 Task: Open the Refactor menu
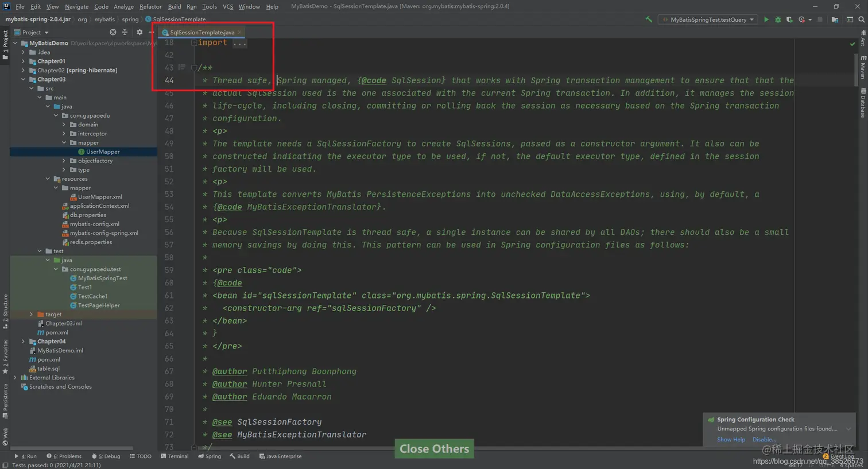[150, 6]
